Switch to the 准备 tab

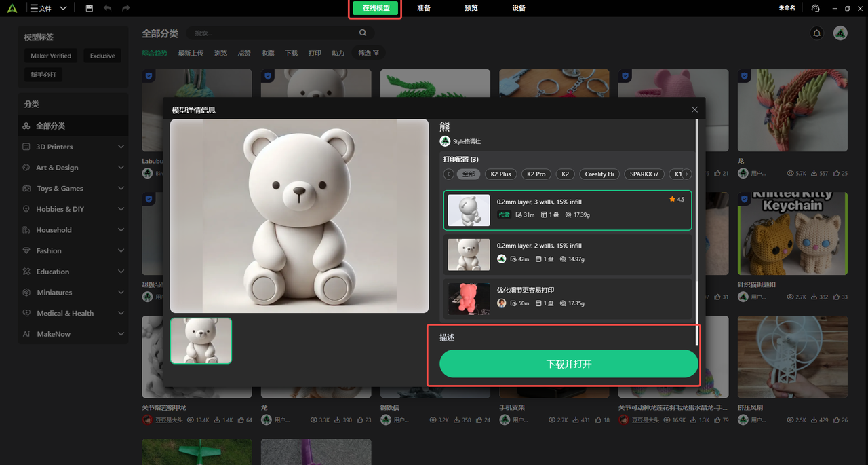click(424, 8)
